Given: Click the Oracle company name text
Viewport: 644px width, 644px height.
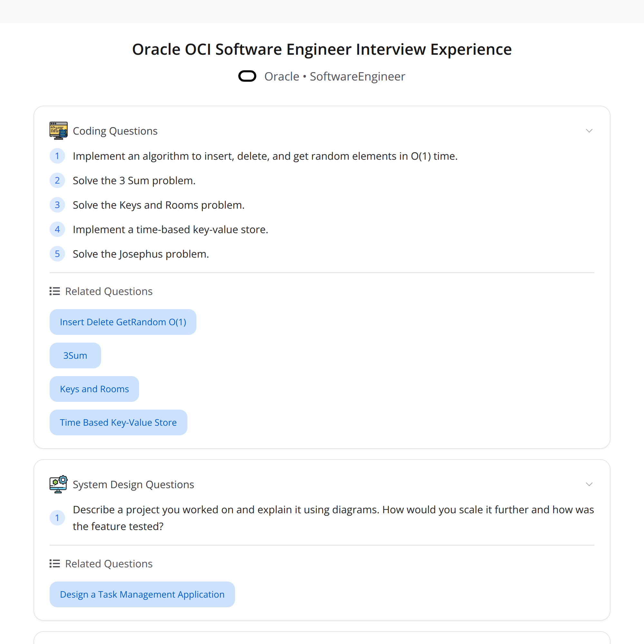Looking at the screenshot, I should pos(282,76).
